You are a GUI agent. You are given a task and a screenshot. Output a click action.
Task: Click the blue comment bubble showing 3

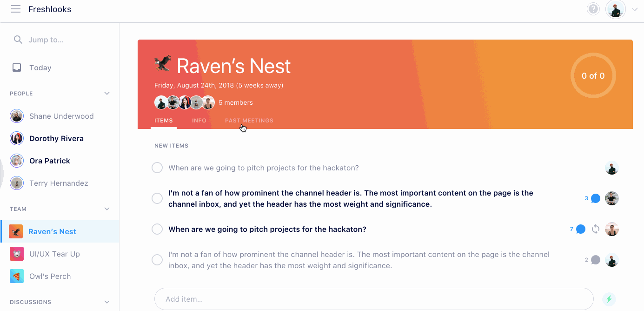(x=595, y=198)
